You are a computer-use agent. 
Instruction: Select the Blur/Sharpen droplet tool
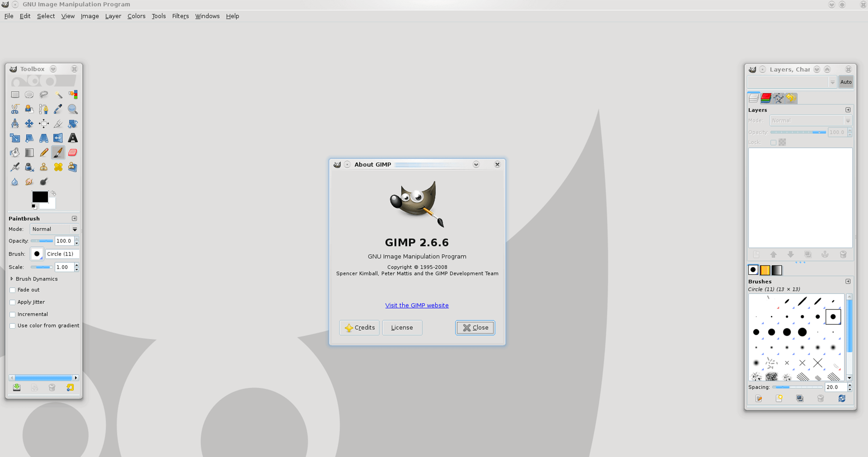(x=15, y=181)
